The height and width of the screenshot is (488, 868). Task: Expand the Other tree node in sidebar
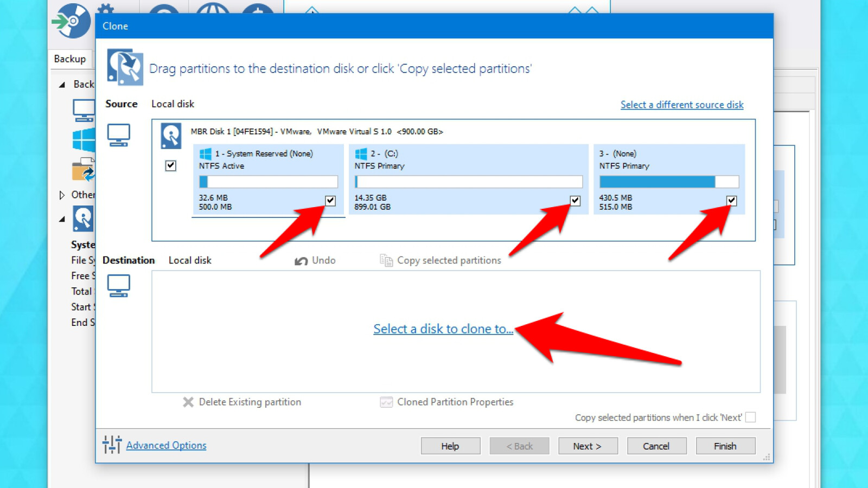(x=62, y=195)
